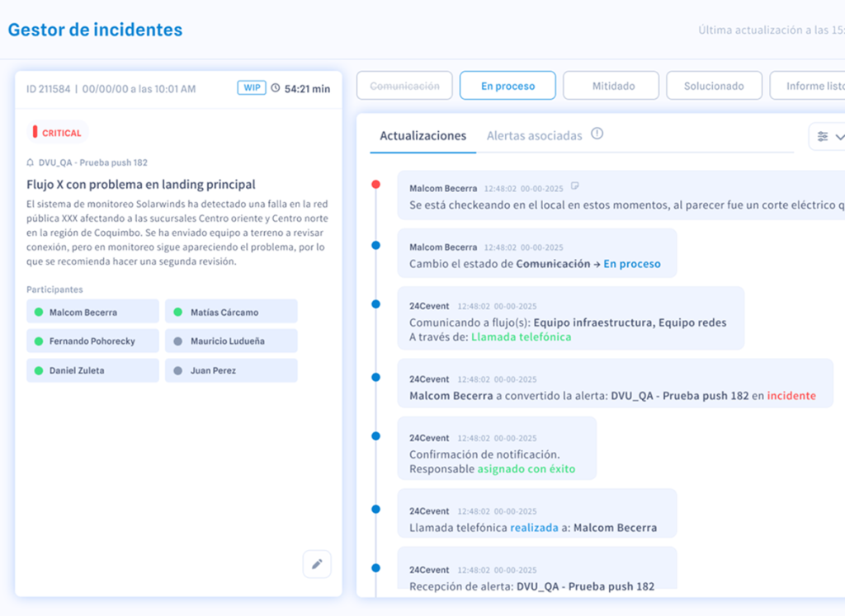Screen dimensions: 845x616
Task: Select participant Fernando Pohorecky
Action: tap(92, 341)
